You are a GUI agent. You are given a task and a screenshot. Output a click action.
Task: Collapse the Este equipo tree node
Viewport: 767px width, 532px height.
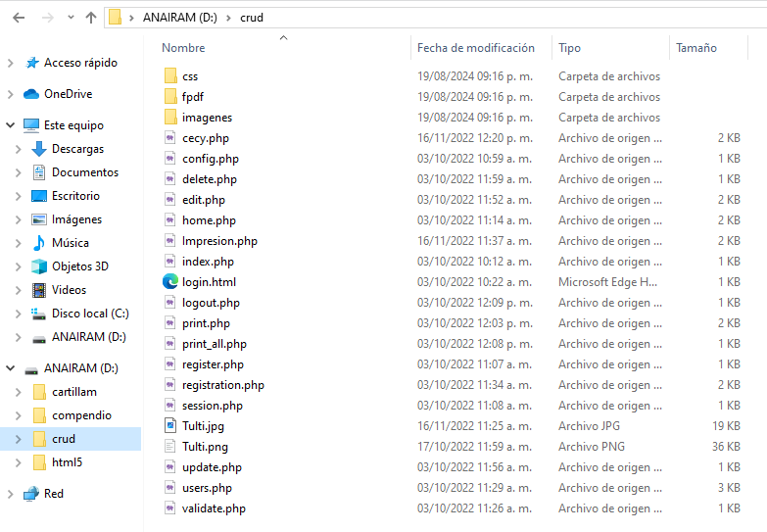(x=11, y=125)
